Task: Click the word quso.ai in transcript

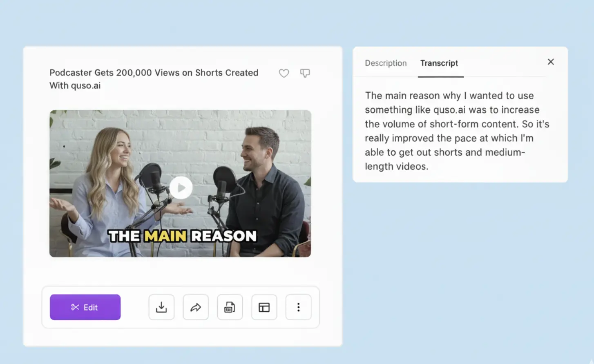Action: 449,110
